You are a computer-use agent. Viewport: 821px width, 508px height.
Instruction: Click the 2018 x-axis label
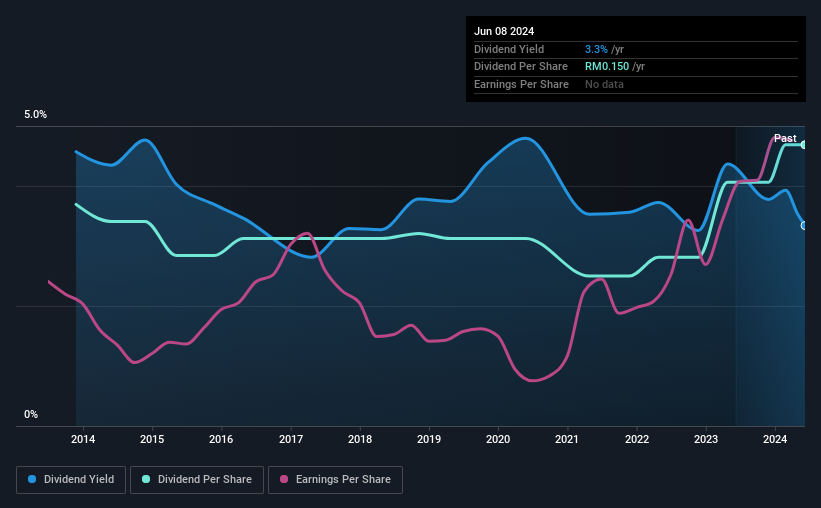(x=360, y=439)
